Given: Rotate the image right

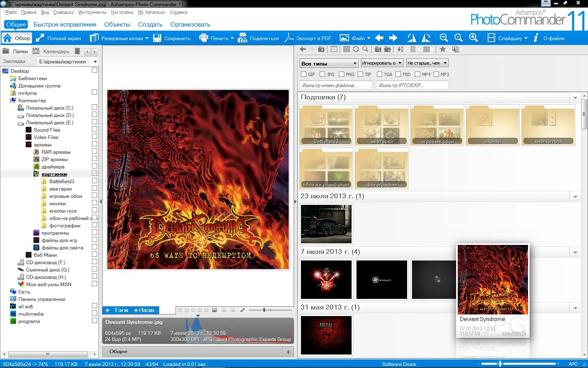Looking at the screenshot, I should click(426, 38).
